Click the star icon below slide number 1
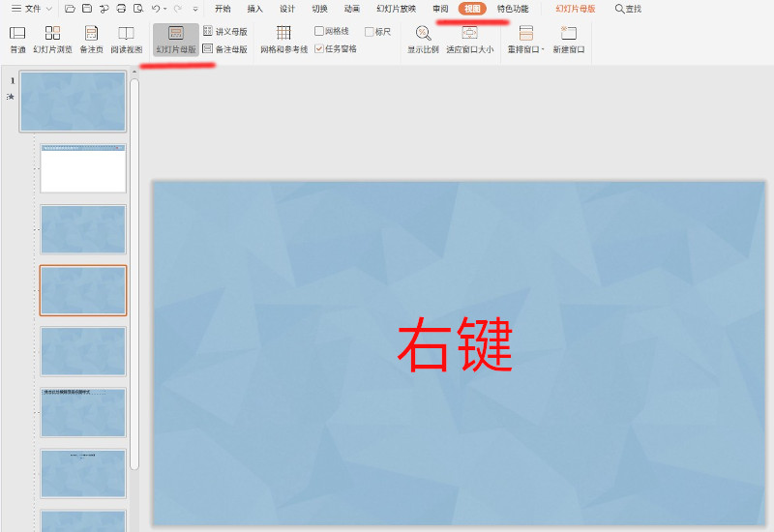The image size is (774, 532). pos(11,97)
